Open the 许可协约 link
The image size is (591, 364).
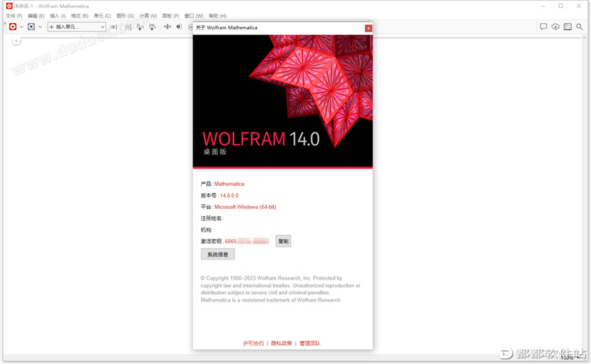coord(253,343)
